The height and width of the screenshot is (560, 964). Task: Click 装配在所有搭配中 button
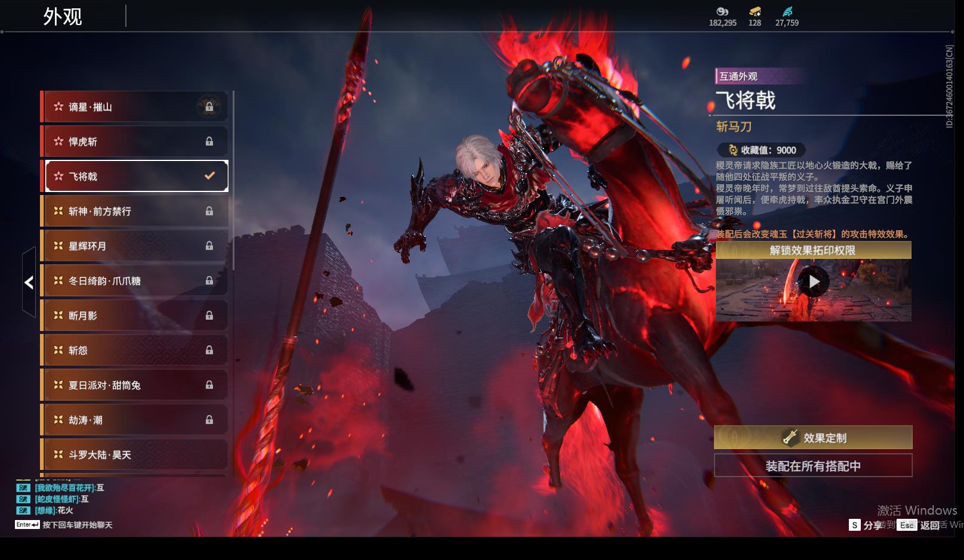point(813,466)
